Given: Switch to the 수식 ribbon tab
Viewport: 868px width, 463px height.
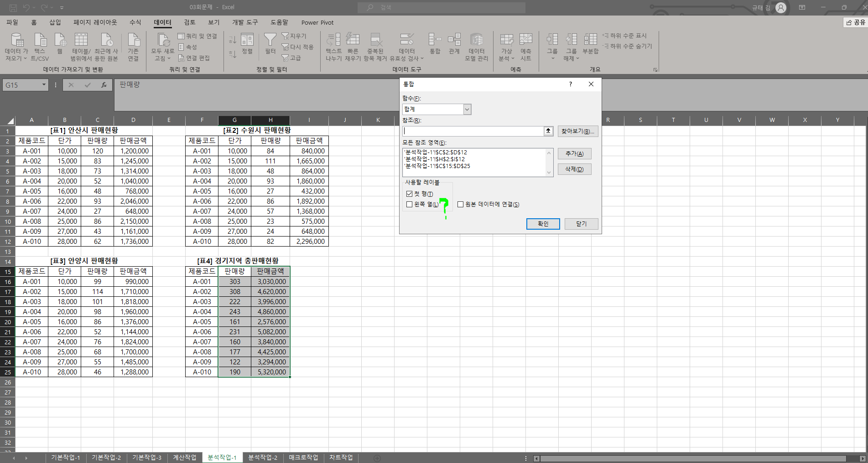Looking at the screenshot, I should coord(135,22).
